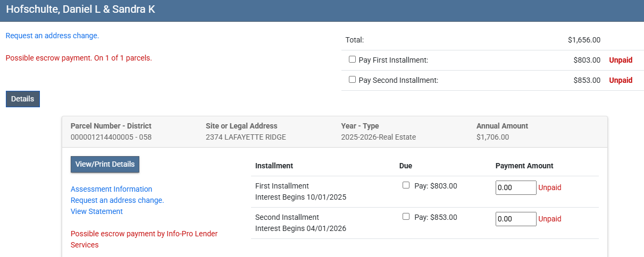The height and width of the screenshot is (257, 644).
Task: Select the 2374 LAFAYETTE RIDGE address text
Action: tap(246, 137)
